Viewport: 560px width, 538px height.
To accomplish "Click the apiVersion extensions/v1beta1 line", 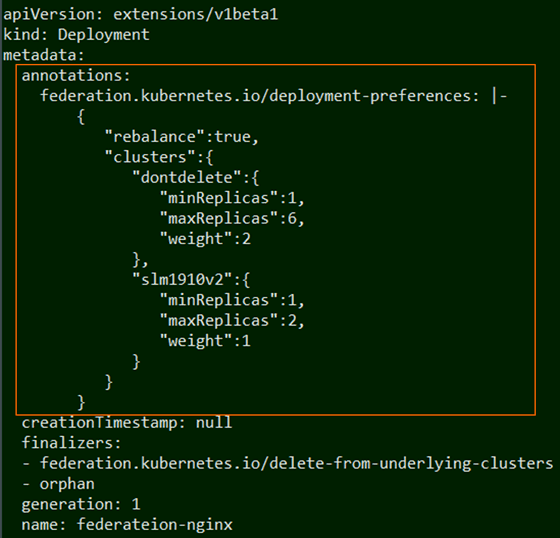I will 141,15.
